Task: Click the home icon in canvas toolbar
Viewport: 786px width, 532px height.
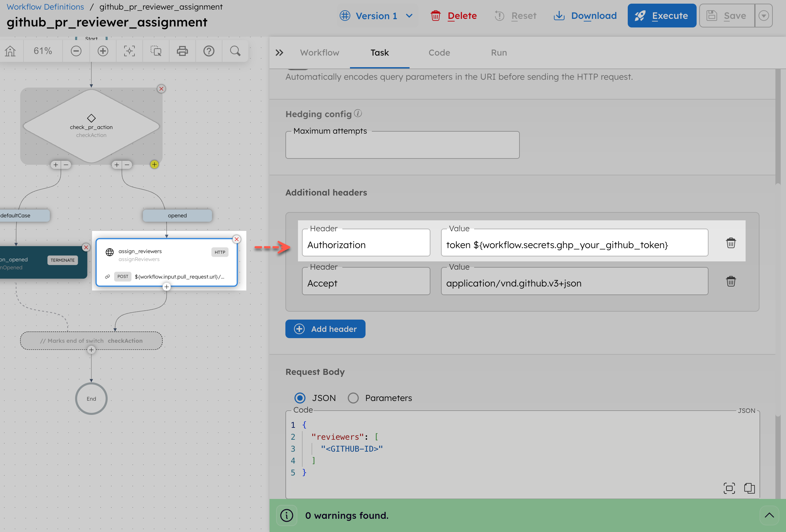Action: pyautogui.click(x=10, y=51)
